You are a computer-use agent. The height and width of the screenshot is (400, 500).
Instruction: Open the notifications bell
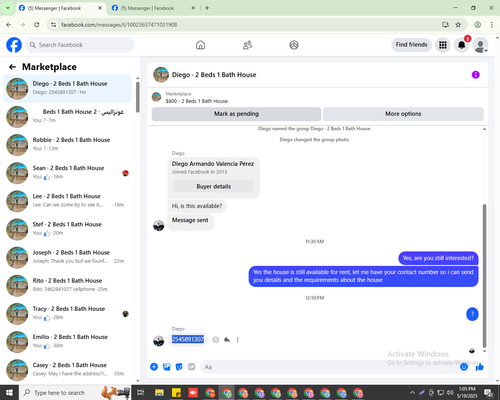462,45
